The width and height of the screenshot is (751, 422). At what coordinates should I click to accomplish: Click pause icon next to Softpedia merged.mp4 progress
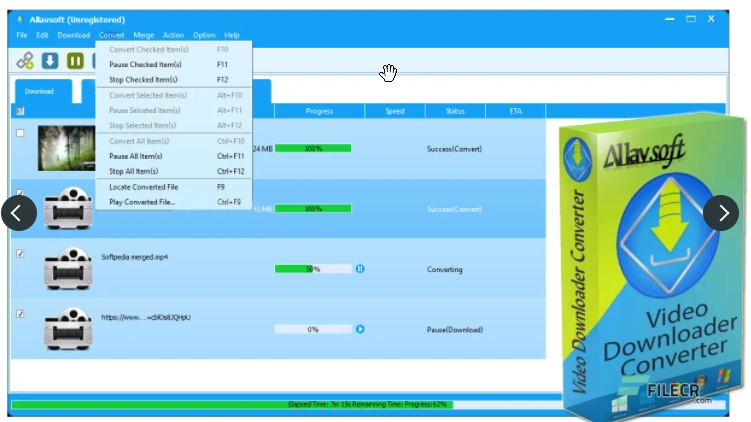360,269
